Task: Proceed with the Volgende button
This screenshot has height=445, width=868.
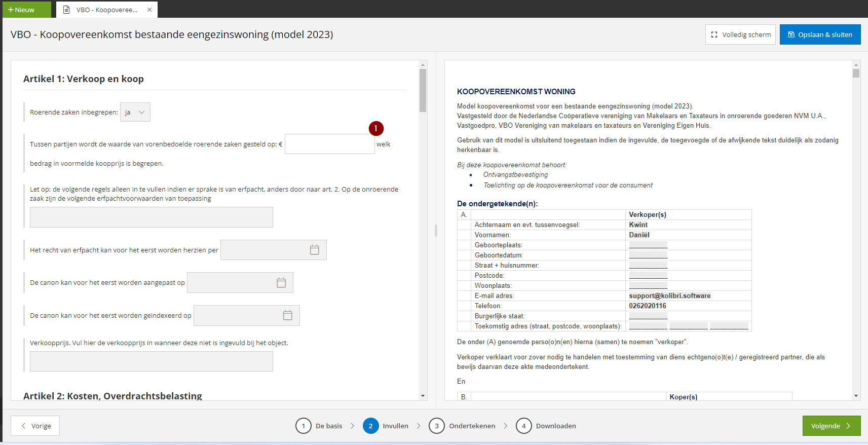Action: (x=832, y=426)
